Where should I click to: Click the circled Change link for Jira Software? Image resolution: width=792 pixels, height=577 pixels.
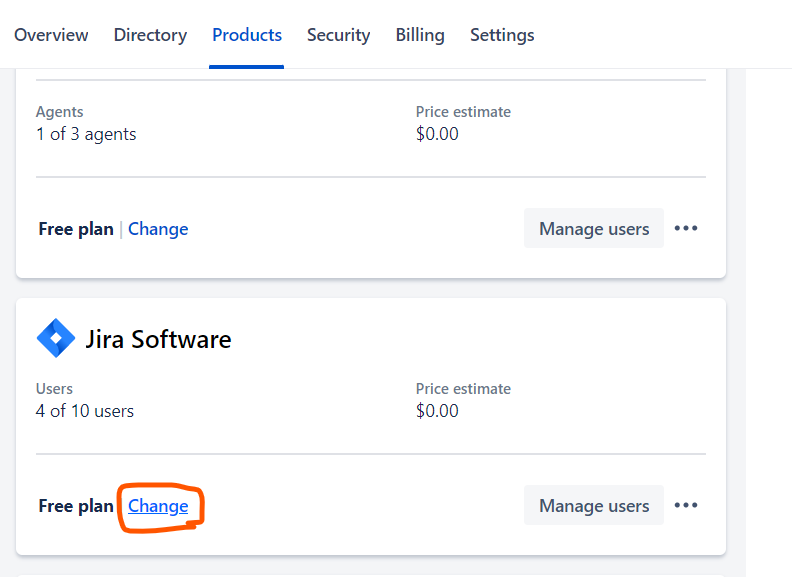(x=158, y=506)
